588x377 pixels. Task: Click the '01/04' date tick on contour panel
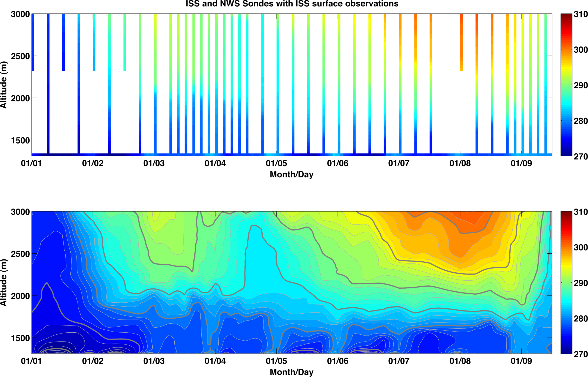click(x=215, y=361)
